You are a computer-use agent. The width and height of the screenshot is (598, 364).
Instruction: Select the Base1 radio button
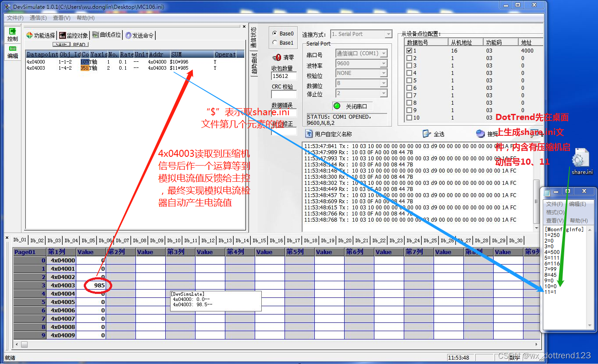click(x=275, y=42)
